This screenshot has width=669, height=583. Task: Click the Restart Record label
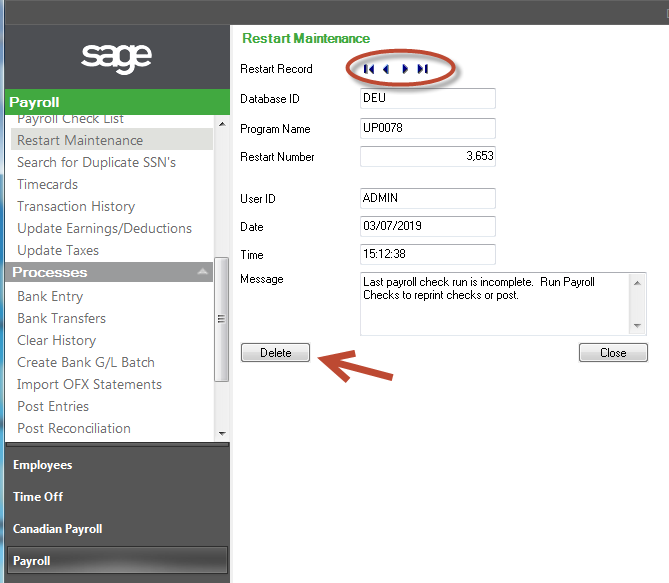click(276, 69)
